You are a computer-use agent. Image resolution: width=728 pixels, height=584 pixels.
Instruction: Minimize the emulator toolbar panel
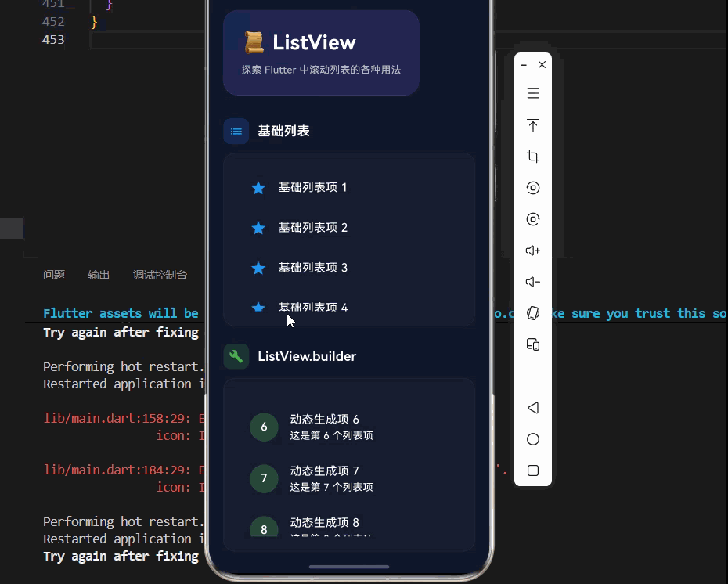[x=524, y=65]
